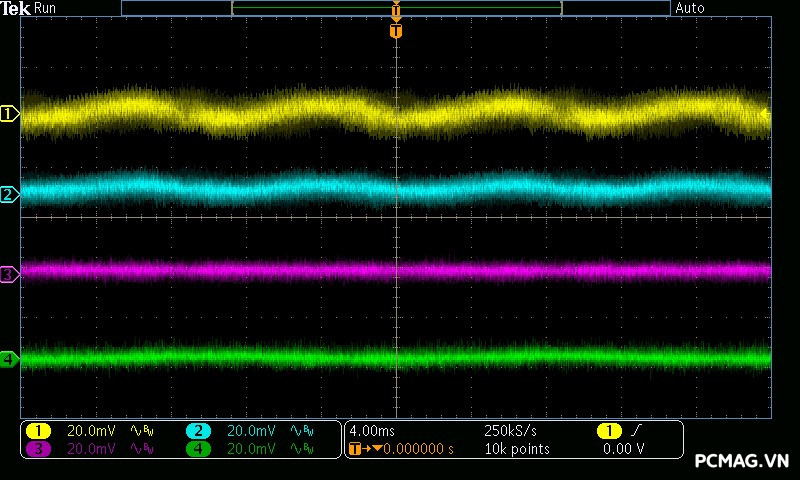Screen dimensions: 800x480
Task: Click the yellow trigger level arrow at right edge
Action: coord(765,114)
